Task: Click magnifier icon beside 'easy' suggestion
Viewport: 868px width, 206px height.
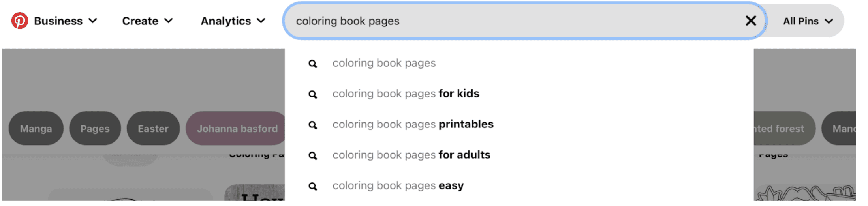Action: [313, 186]
